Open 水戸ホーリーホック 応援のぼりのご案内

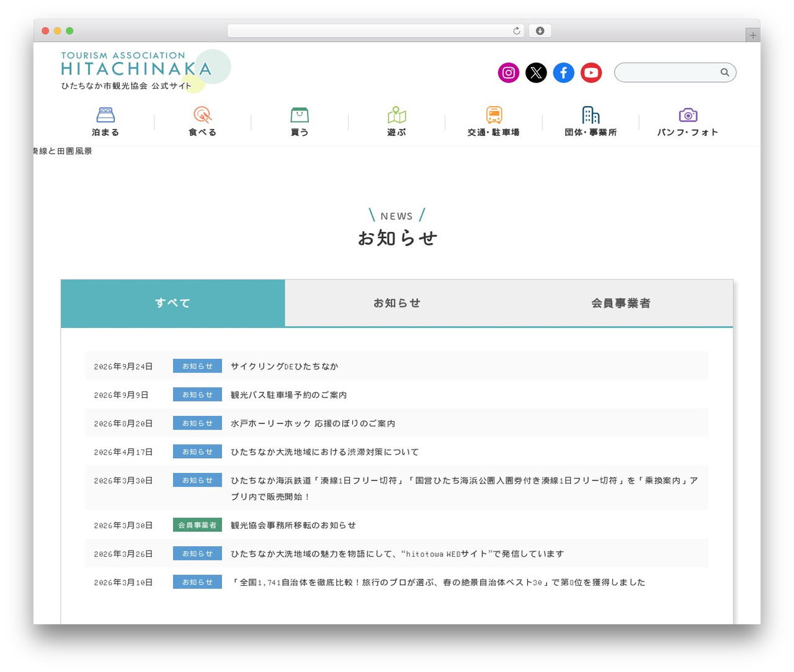[x=313, y=423]
